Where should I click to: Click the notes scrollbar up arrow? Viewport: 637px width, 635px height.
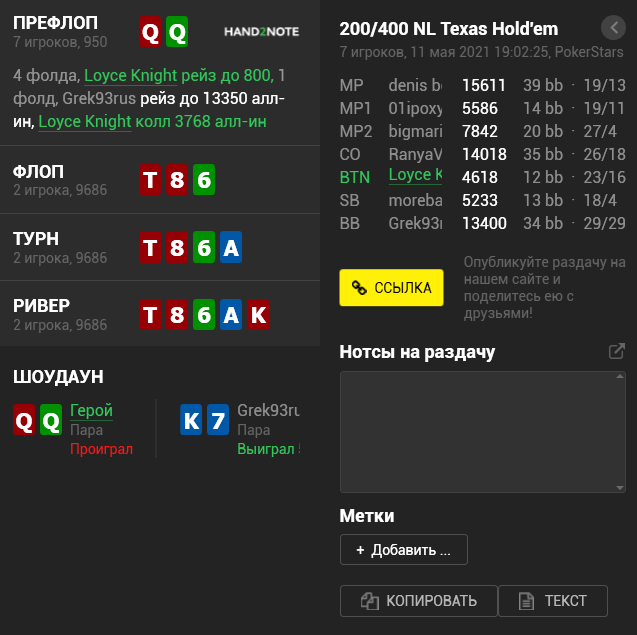[620, 376]
